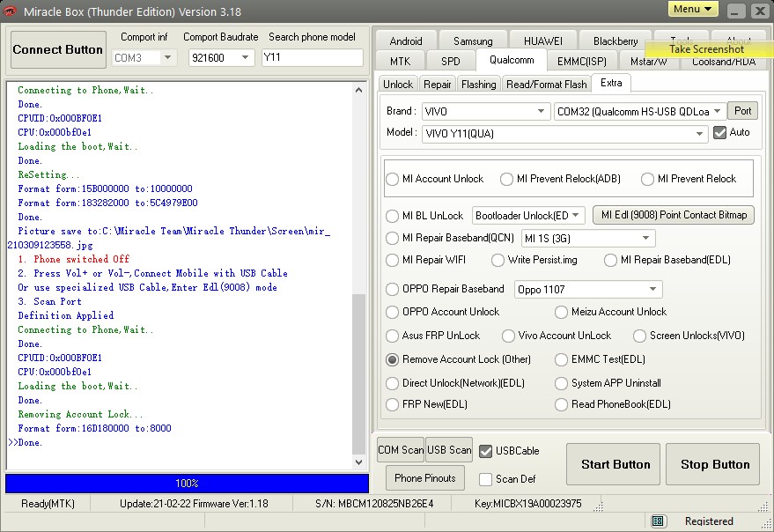Image resolution: width=774 pixels, height=532 pixels.
Task: Switch to the MTK tab
Action: (x=401, y=62)
